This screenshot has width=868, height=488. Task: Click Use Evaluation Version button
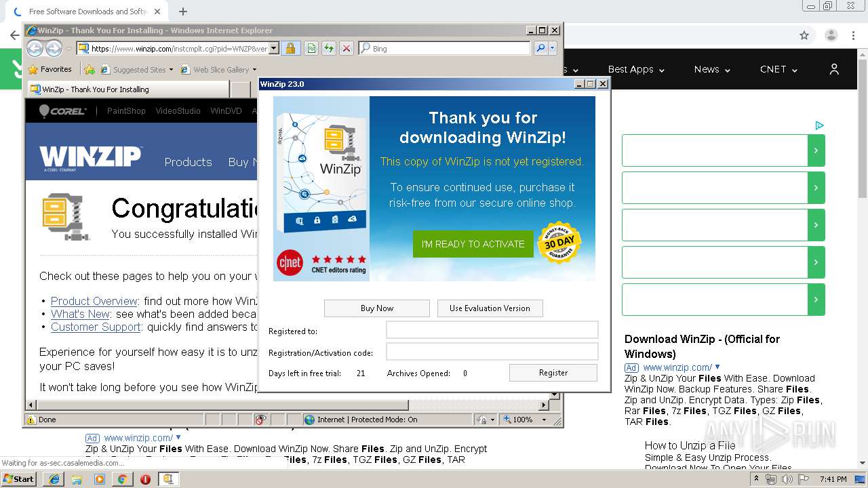point(490,308)
